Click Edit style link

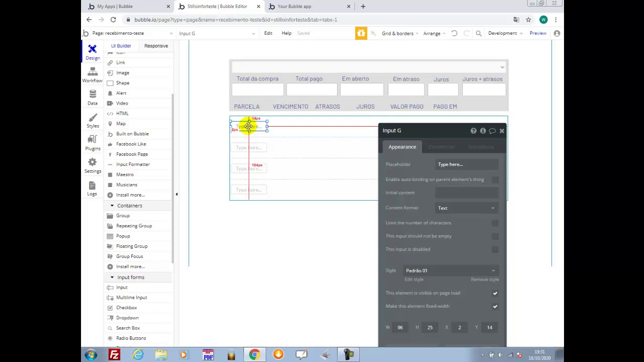(414, 280)
